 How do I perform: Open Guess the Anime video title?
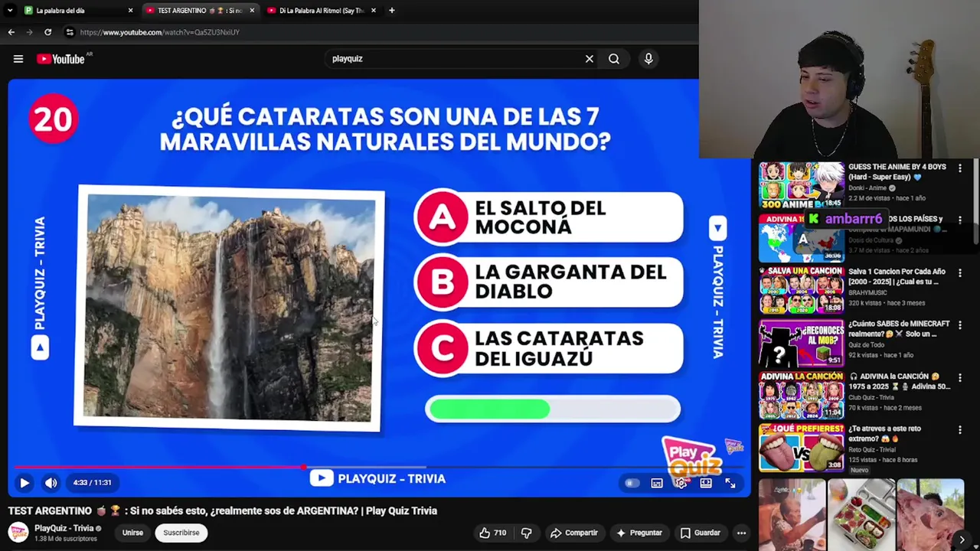[897, 171]
